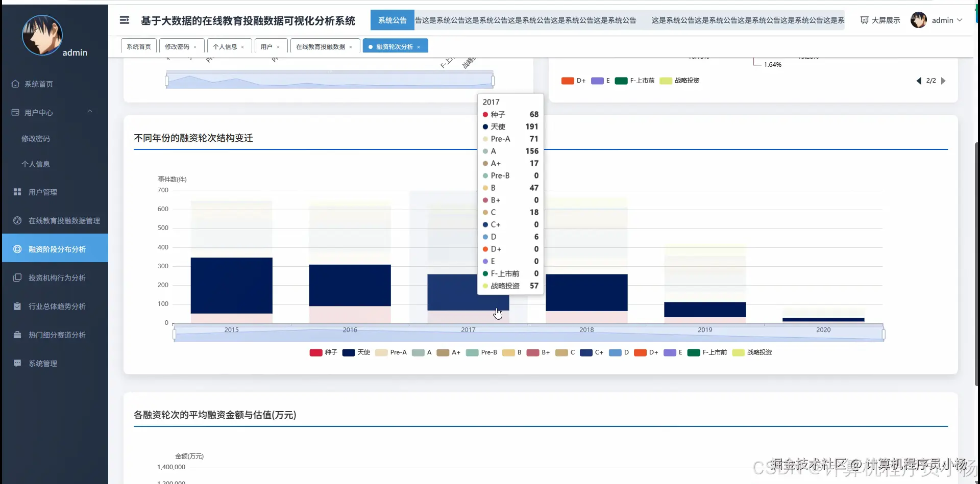
Task: Toggle A+ series in the yearly chart legend
Action: point(449,352)
